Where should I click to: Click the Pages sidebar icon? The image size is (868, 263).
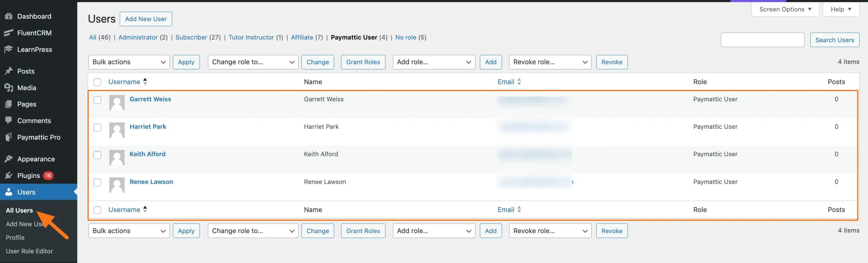[x=9, y=104]
